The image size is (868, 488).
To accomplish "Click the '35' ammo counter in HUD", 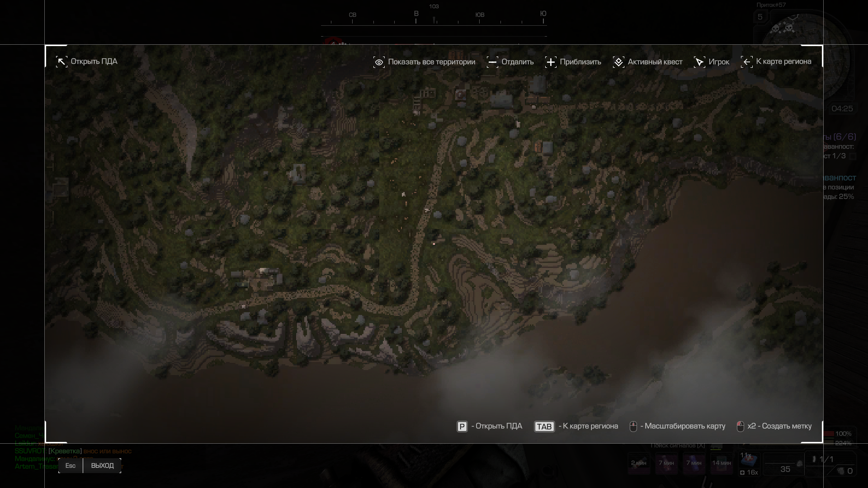I will point(785,469).
